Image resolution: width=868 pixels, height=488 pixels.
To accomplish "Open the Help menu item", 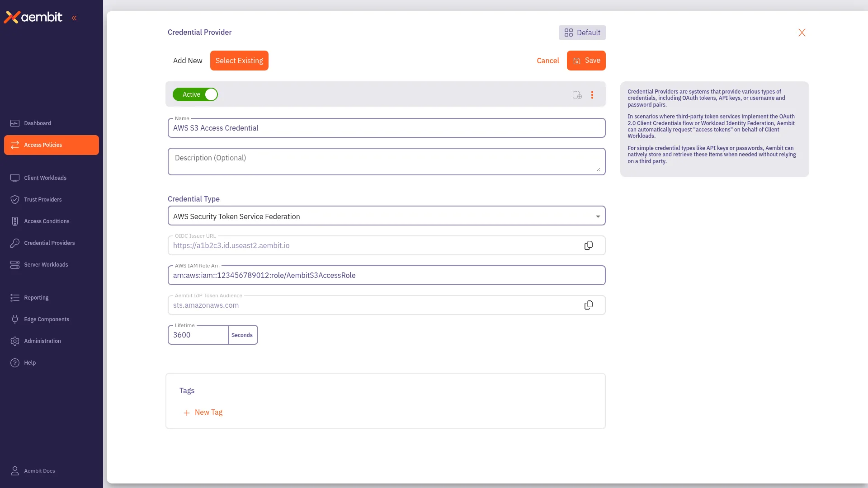I will [x=52, y=363].
